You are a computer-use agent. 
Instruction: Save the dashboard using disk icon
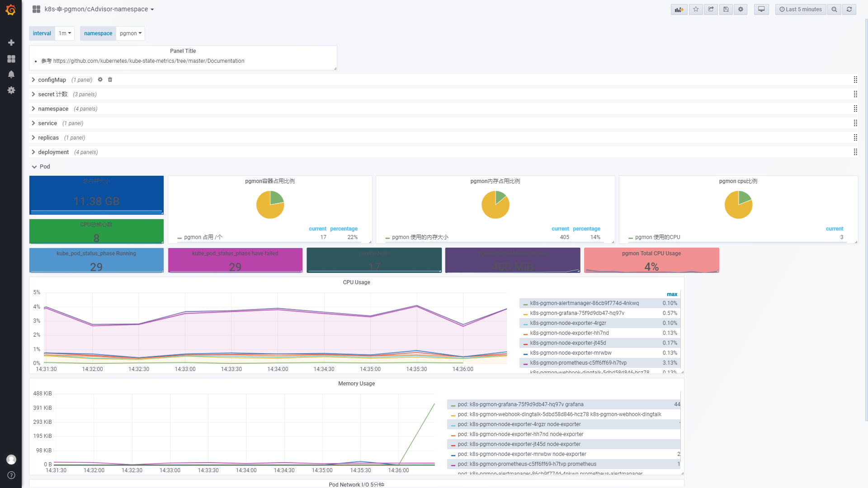coord(726,9)
